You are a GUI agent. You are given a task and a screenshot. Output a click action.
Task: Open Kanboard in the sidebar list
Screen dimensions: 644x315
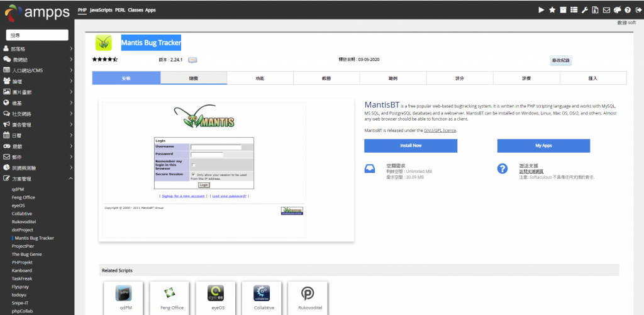(22, 270)
